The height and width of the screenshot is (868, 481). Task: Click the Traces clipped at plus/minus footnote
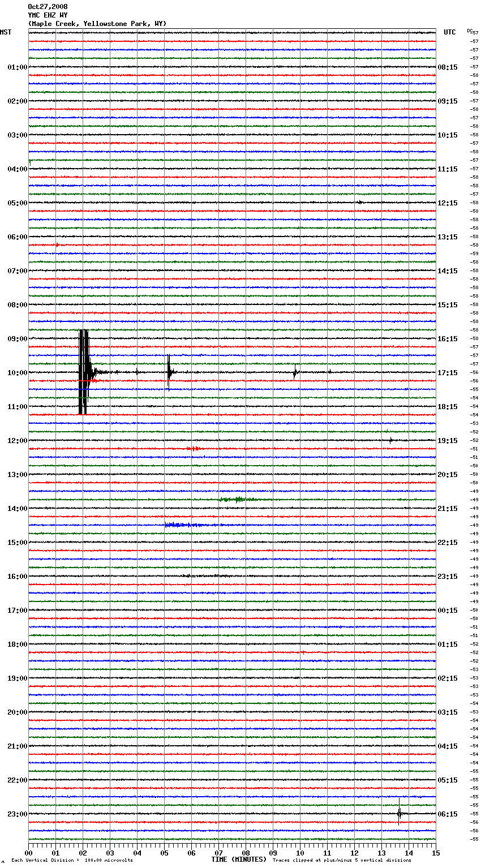click(x=342, y=861)
